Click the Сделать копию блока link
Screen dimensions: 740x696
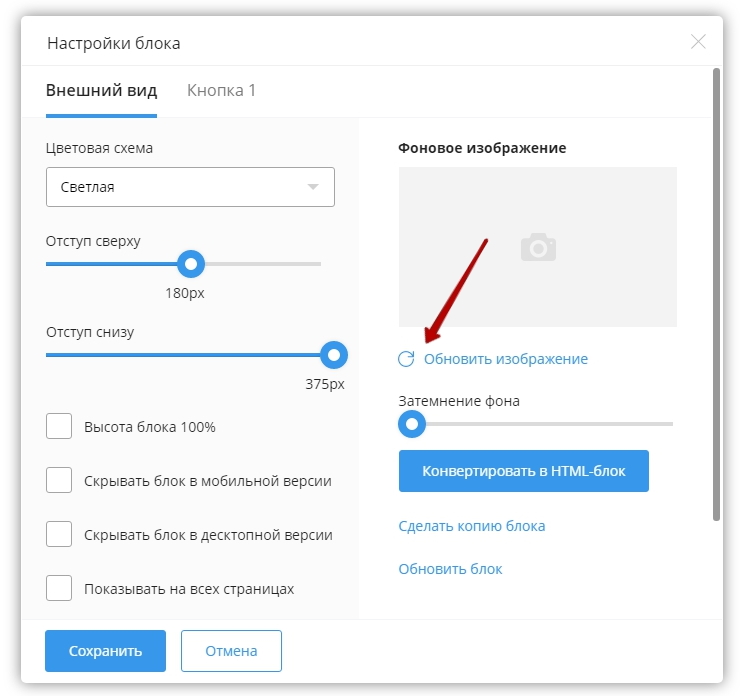(472, 526)
